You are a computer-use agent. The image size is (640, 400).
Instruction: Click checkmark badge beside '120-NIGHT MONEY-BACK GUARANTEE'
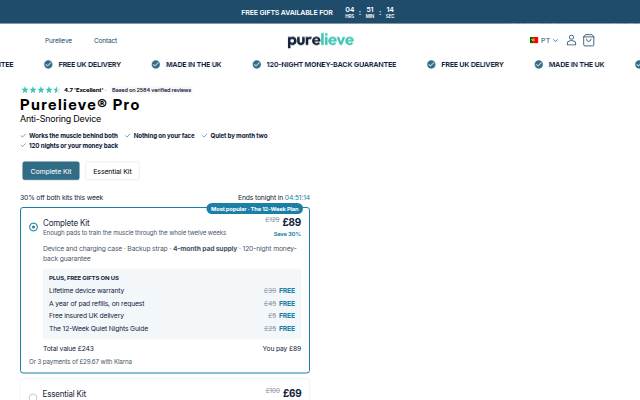pyautogui.click(x=256, y=64)
